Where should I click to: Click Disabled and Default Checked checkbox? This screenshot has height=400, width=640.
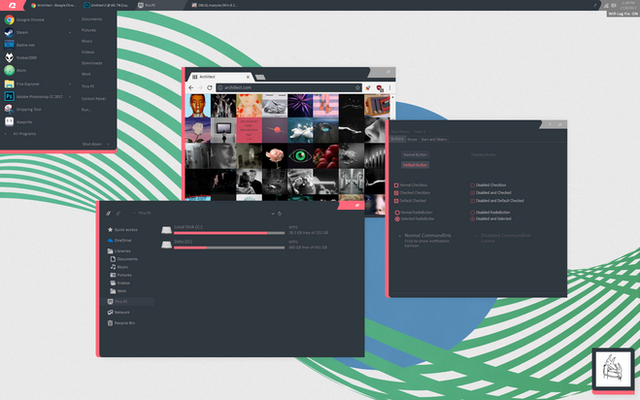pos(473,201)
